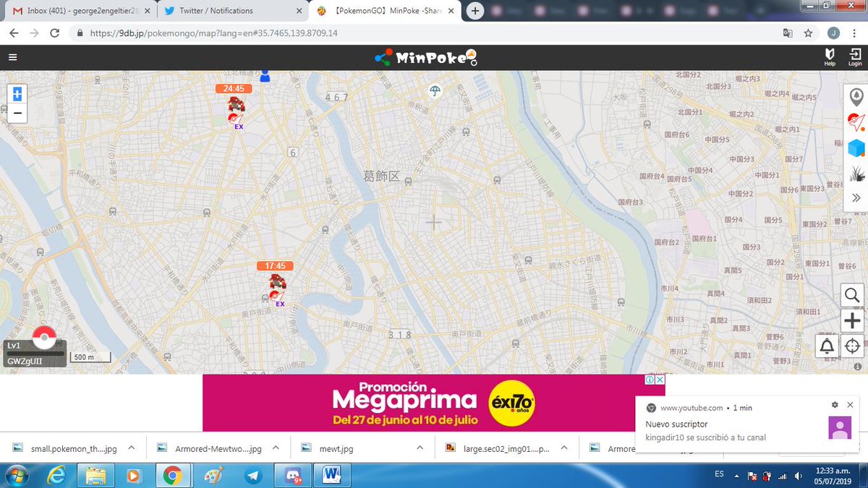Open Telegram from taskbar

tap(254, 475)
